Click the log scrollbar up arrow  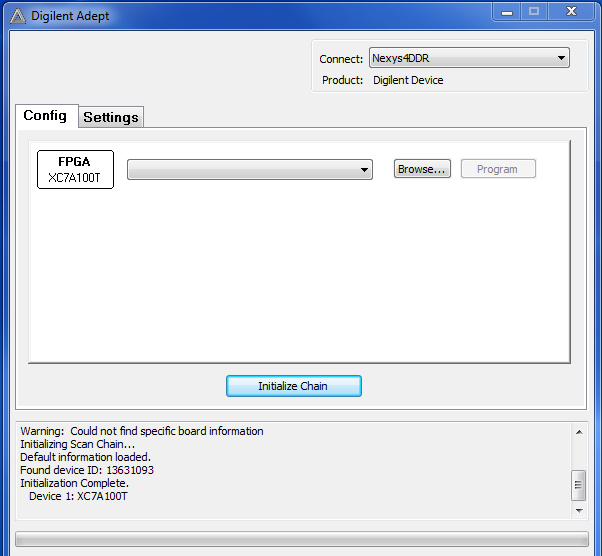tap(578, 432)
